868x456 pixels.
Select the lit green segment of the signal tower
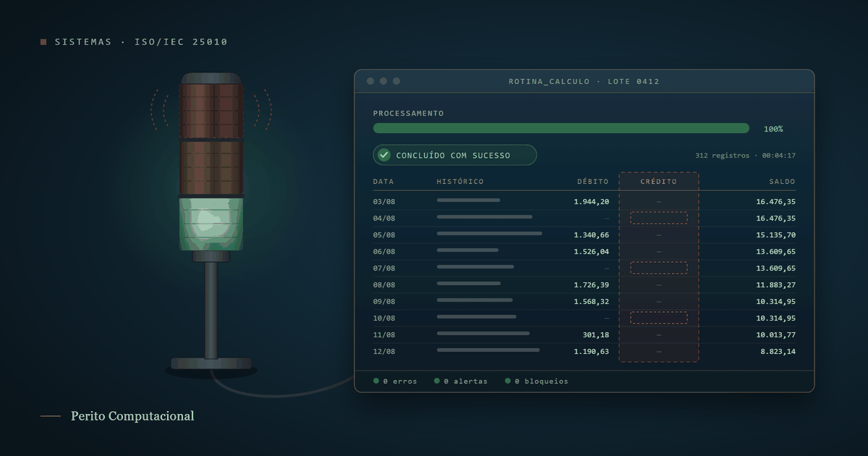coord(211,223)
